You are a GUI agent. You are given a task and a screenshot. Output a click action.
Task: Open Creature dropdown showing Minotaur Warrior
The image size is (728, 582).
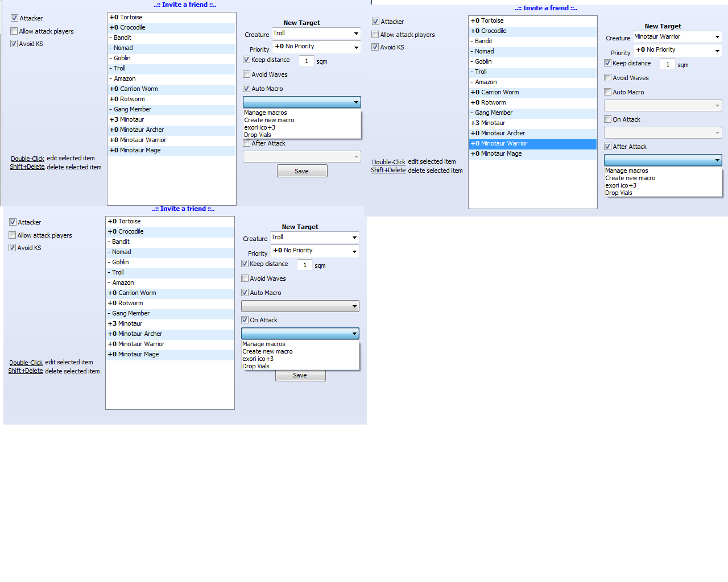click(677, 37)
